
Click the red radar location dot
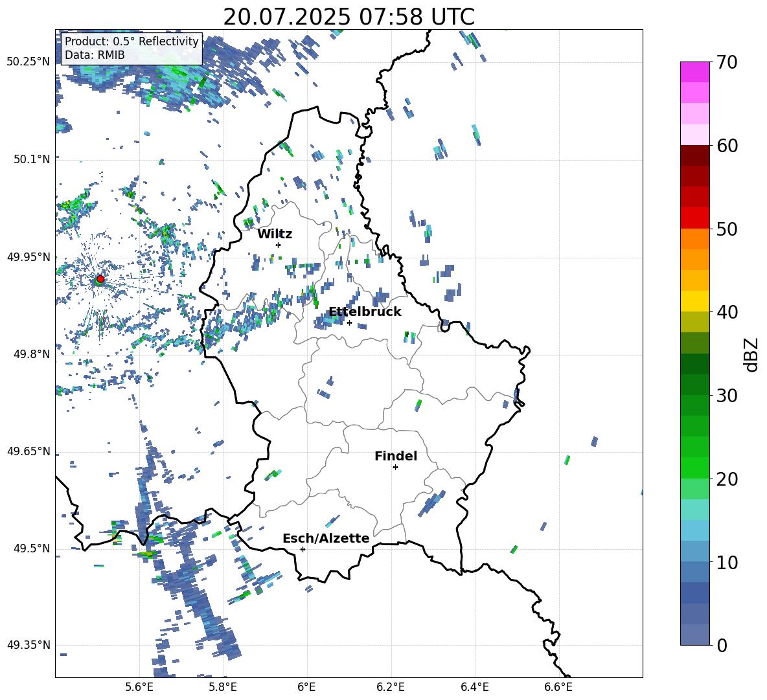click(100, 278)
